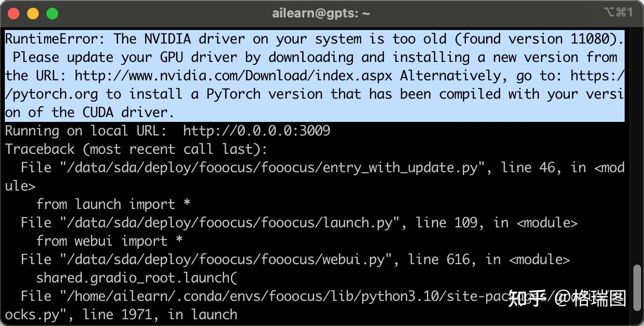Click the window title ailearn@gpts: ~

[321, 14]
